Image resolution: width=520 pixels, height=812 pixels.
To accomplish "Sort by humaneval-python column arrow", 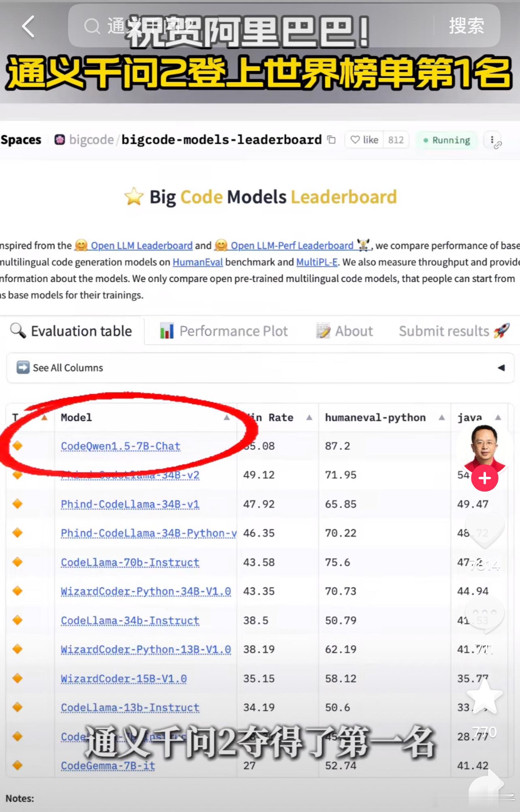I will click(442, 417).
